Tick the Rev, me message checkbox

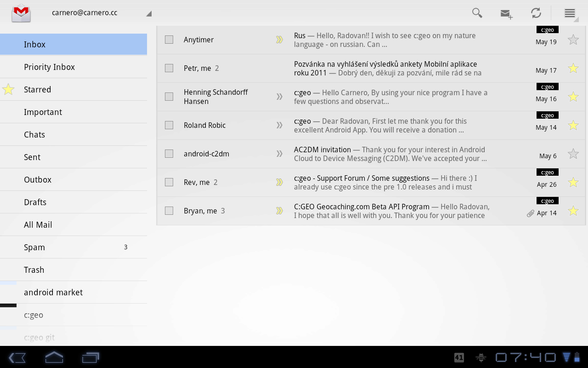tap(169, 182)
